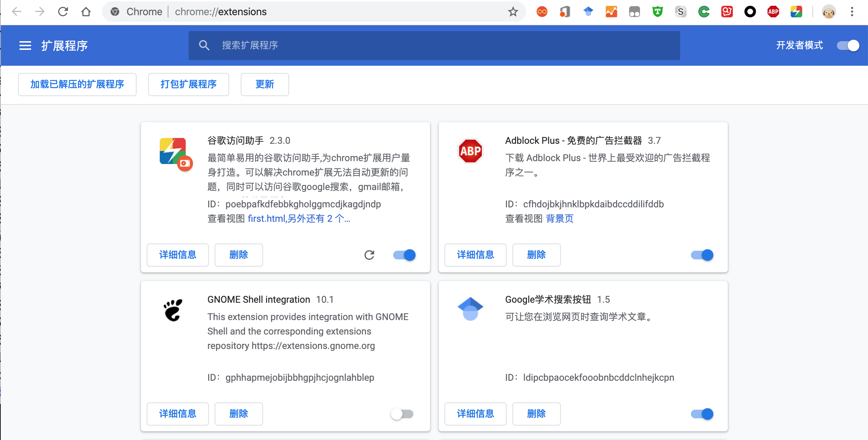Click the search magnifier icon
This screenshot has width=868, height=440.
(204, 46)
